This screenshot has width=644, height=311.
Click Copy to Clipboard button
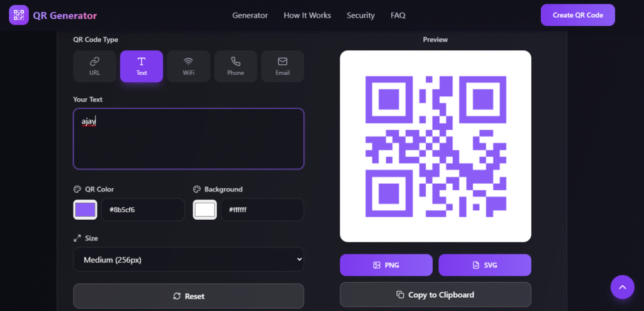click(x=435, y=295)
